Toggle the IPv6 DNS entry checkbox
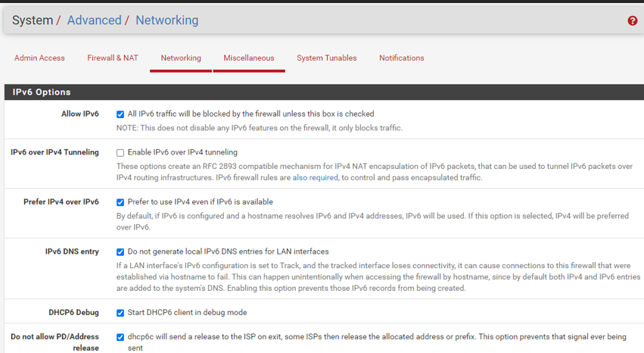Image resolution: width=644 pixels, height=353 pixels. click(120, 252)
